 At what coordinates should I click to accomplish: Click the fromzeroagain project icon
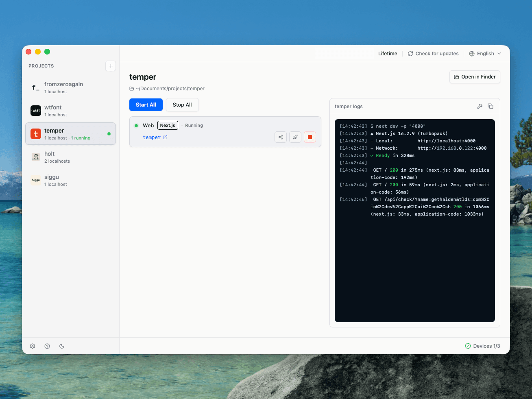[x=36, y=87]
